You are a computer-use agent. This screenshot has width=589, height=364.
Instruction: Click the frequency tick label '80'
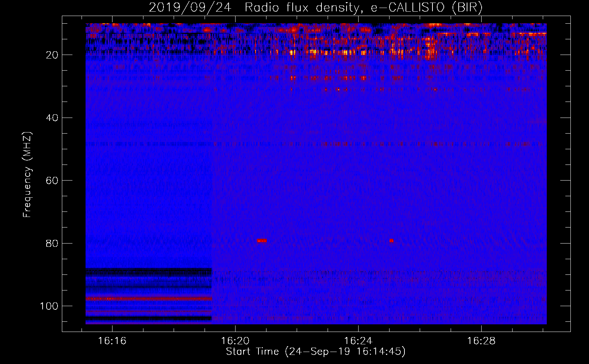[52, 243]
